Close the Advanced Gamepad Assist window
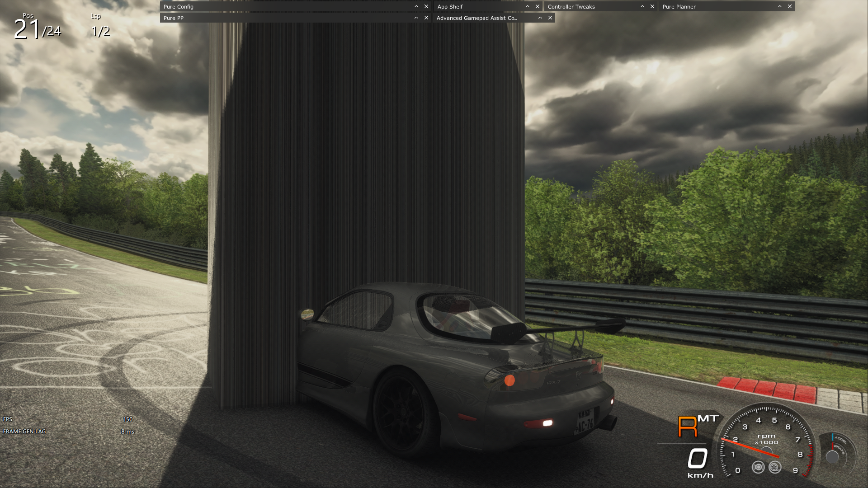This screenshot has width=868, height=488. point(550,18)
